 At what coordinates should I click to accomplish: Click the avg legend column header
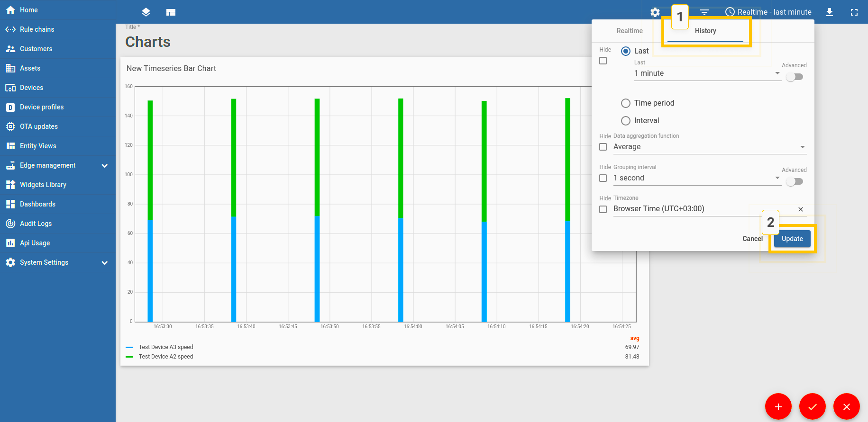(635, 338)
